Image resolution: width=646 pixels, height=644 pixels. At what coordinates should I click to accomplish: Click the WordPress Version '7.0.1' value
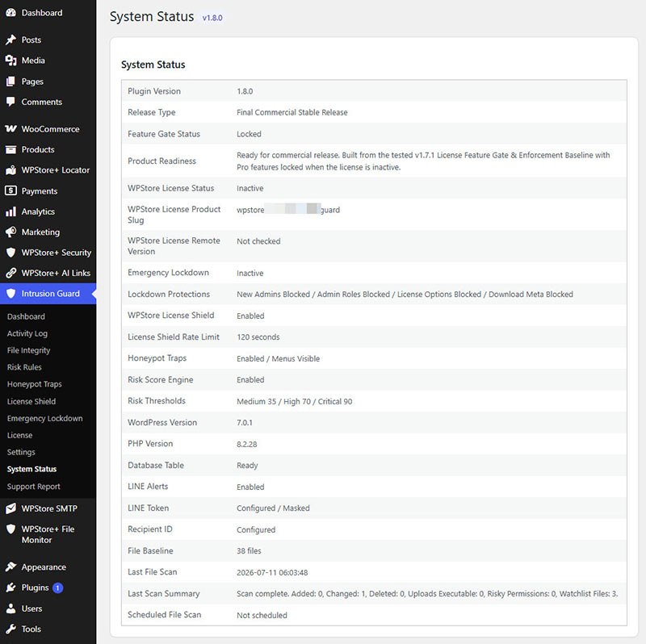(x=245, y=422)
